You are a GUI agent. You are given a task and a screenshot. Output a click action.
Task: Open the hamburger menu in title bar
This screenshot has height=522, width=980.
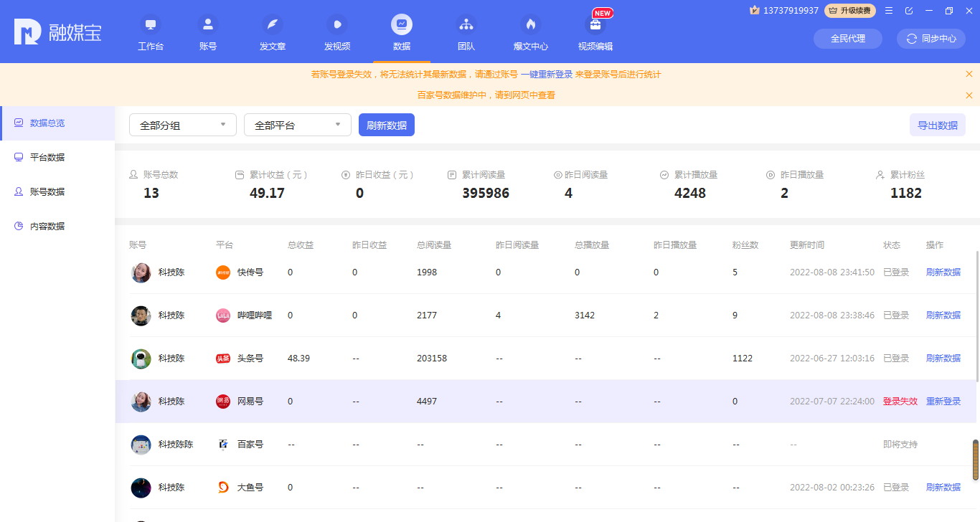point(889,11)
